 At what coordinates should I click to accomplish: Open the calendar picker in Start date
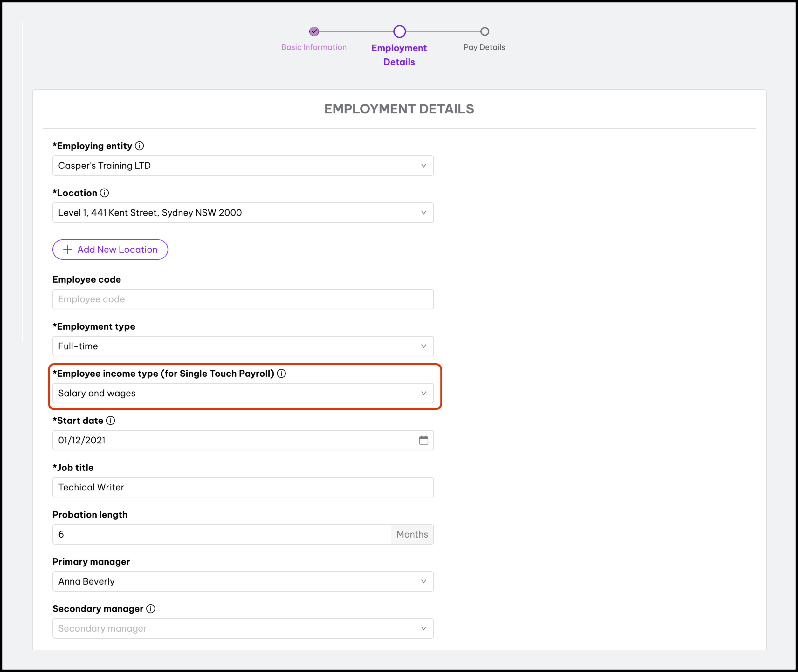423,440
